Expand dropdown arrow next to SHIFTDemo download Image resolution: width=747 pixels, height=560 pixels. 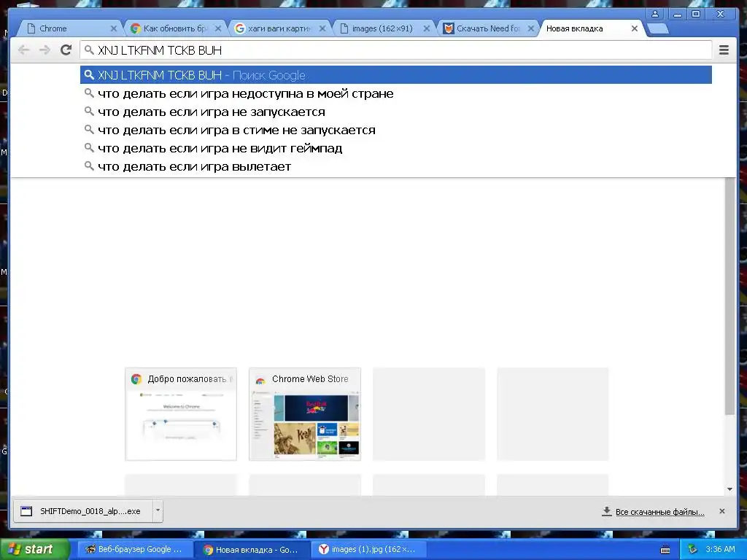coord(158,511)
